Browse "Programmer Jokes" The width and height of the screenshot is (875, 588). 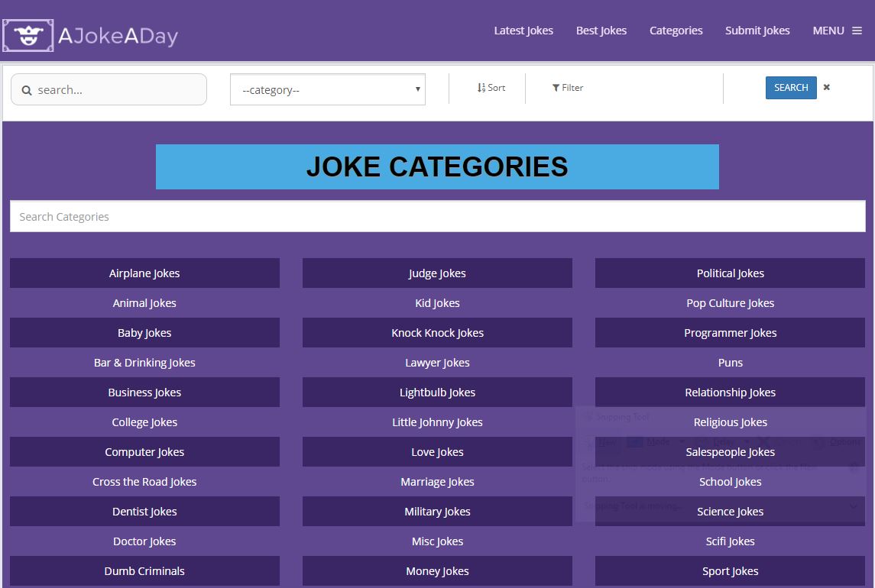[730, 332]
